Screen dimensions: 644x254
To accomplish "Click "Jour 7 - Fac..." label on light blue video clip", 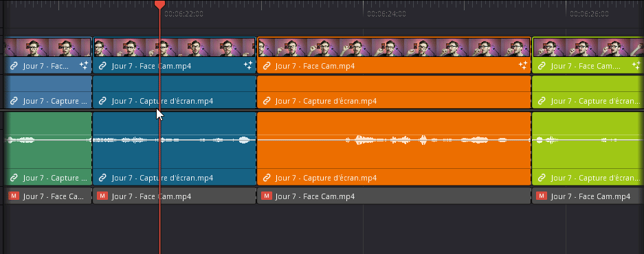I will [x=46, y=66].
